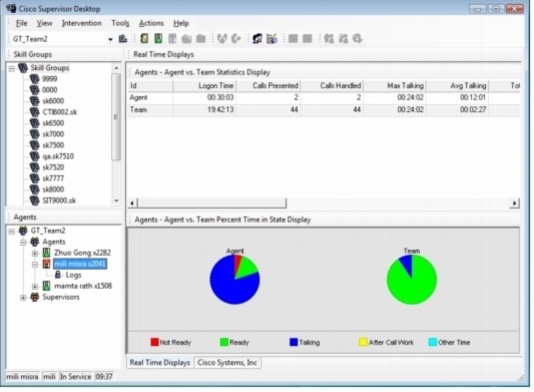Click the refresh icon beside team dropdown

[x=123, y=39]
